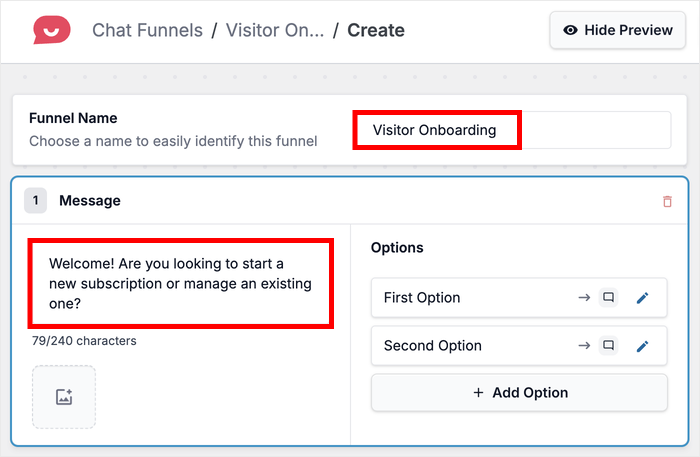Click the arrow icon on First Option
Image resolution: width=700 pixels, height=457 pixels.
[585, 298]
